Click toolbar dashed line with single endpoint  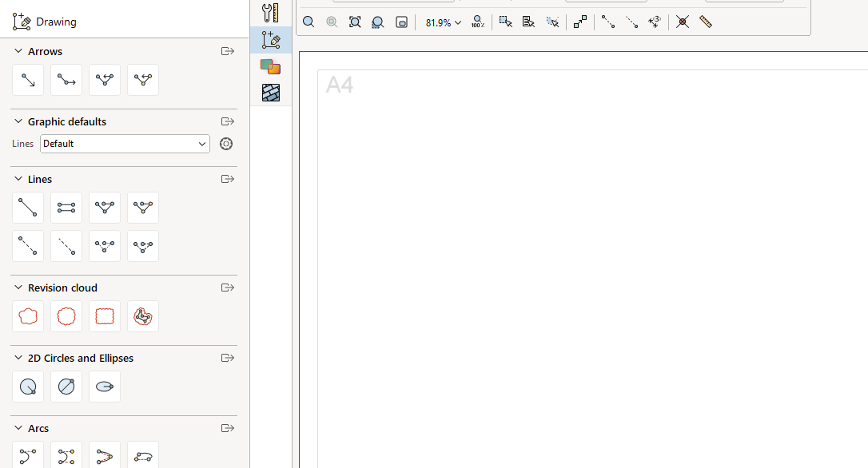(631, 22)
